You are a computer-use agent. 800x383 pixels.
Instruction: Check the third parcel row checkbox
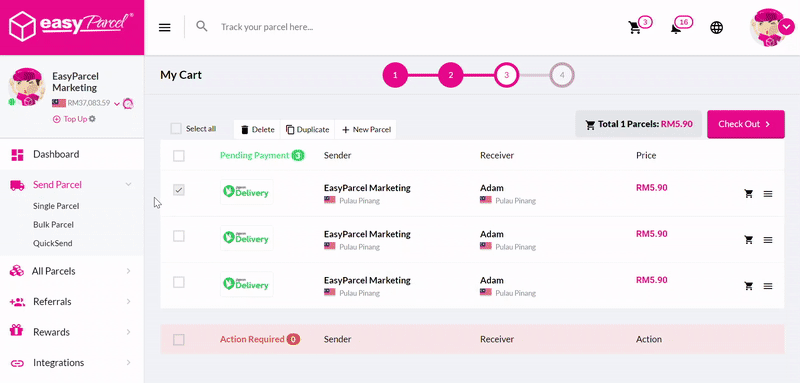(x=179, y=282)
